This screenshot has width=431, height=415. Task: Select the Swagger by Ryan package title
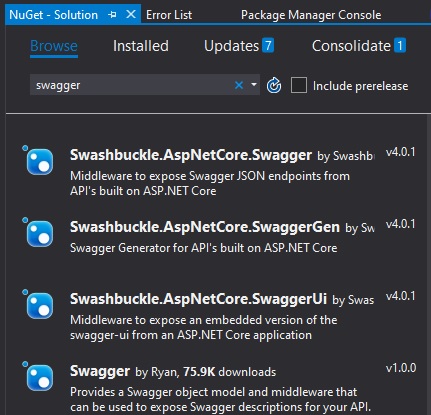point(100,371)
